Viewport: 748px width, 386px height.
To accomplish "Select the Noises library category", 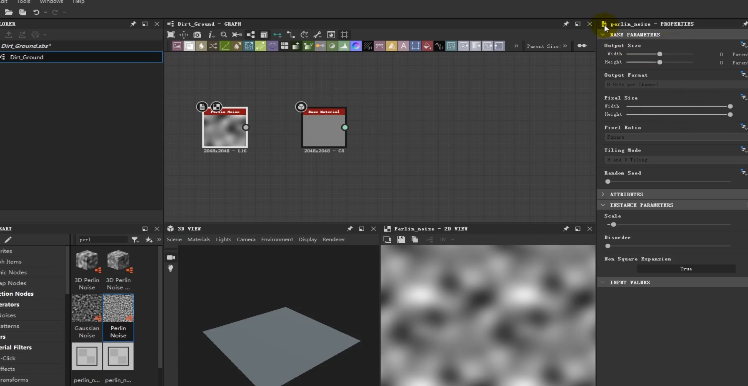I will pos(9,315).
